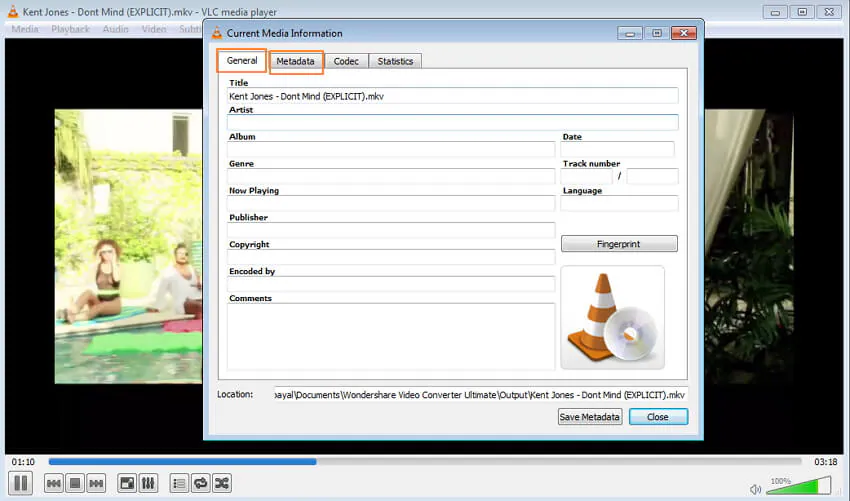Stop playback with the stop button
Screen dimensions: 850x501
pos(75,483)
